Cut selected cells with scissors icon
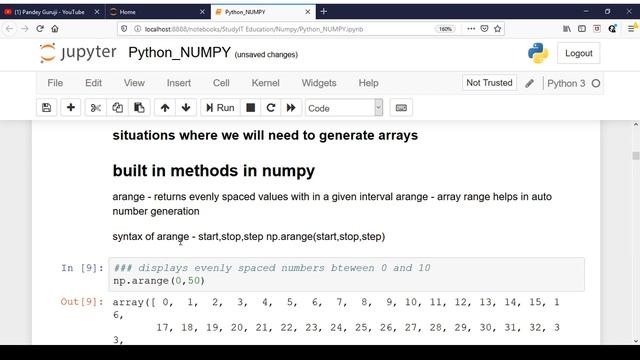This screenshot has width=640, height=360. pyautogui.click(x=96, y=108)
